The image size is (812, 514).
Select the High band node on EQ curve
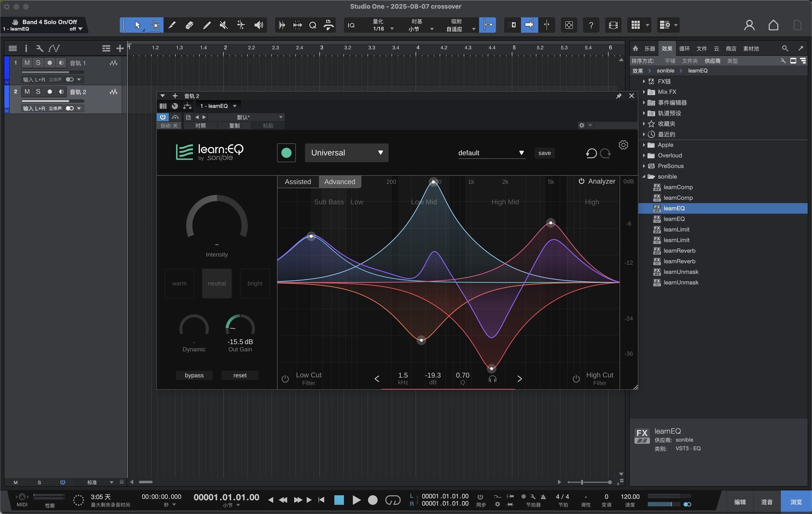pos(551,223)
